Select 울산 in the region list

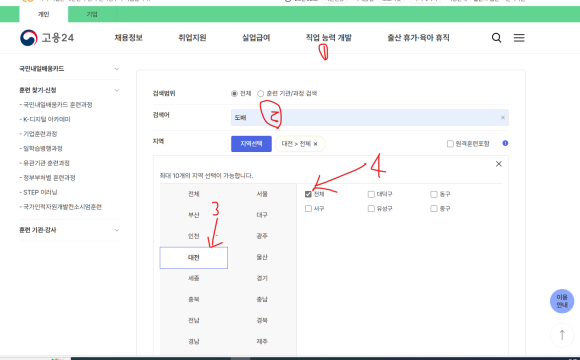pyautogui.click(x=262, y=257)
